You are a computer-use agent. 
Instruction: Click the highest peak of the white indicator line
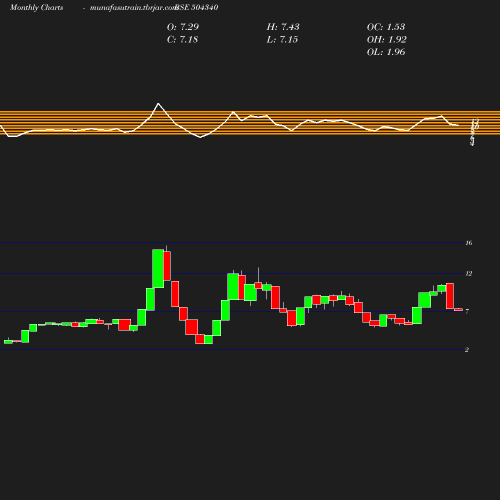(x=158, y=104)
